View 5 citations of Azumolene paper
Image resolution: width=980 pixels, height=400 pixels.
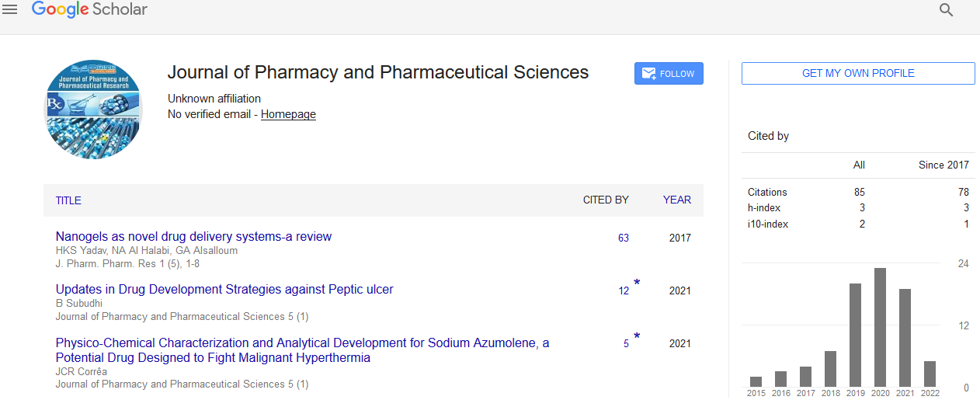(x=626, y=343)
